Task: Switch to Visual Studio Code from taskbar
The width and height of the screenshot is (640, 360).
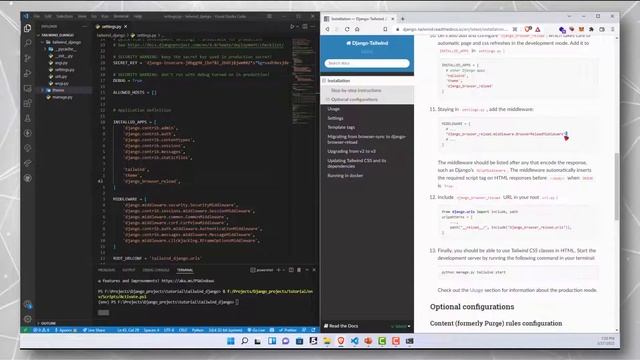Action: [x=354, y=341]
